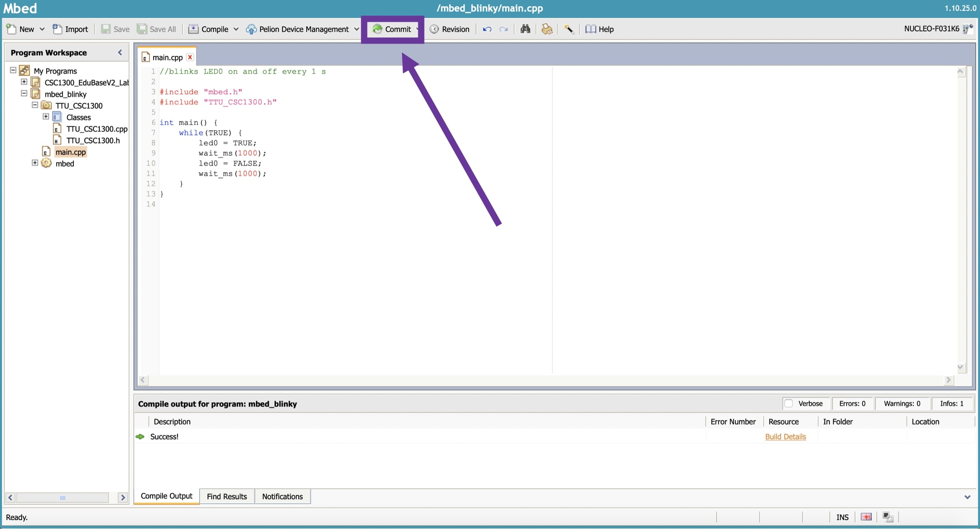Click the Import button
Screen dimensions: 980x529
70,29
